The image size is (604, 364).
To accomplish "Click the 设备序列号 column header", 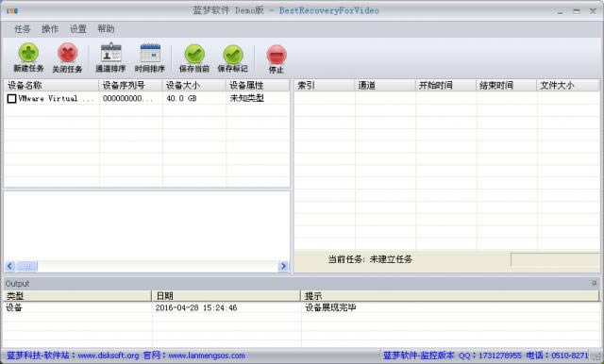I will click(130, 86).
